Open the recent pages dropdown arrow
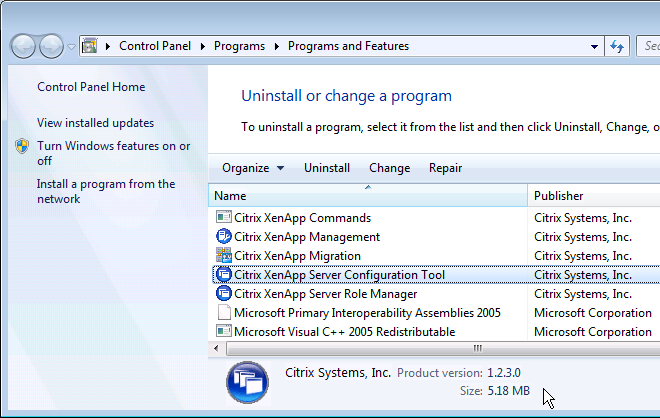Screen dimensions: 660x418 coord(72,46)
